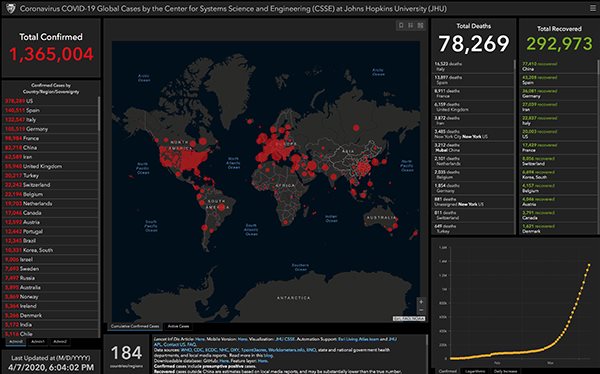Screen dimensions: 600x374
Task: Select US in confirmed cases list
Action: point(50,101)
